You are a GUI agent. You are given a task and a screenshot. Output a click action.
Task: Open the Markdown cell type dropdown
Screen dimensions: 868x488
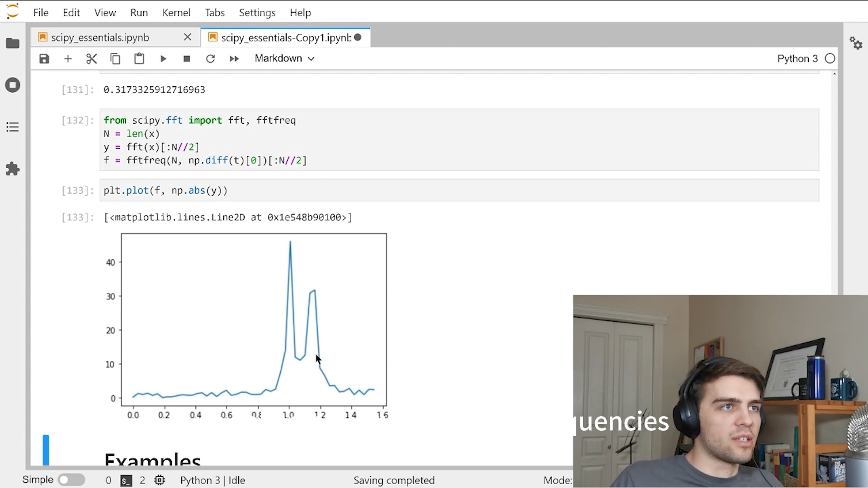(x=284, y=59)
